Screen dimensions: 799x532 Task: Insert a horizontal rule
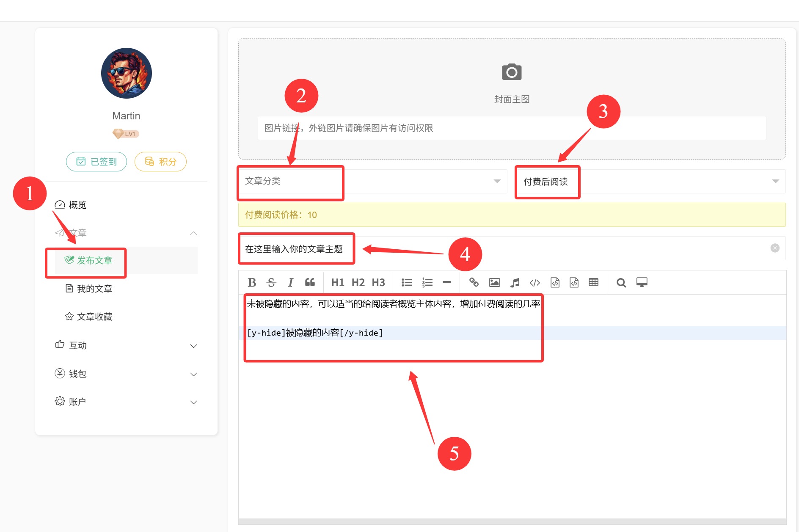446,282
